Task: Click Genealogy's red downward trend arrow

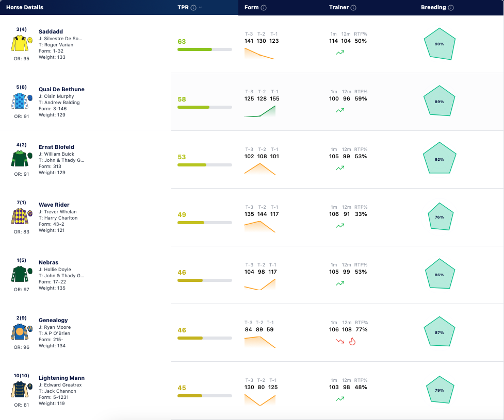Action: 340,341
